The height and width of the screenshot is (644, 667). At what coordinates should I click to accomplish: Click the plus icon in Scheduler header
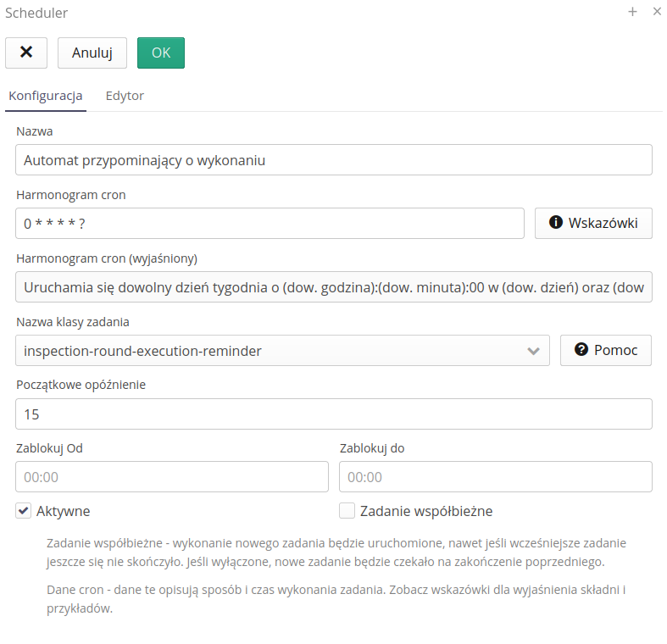631,12
